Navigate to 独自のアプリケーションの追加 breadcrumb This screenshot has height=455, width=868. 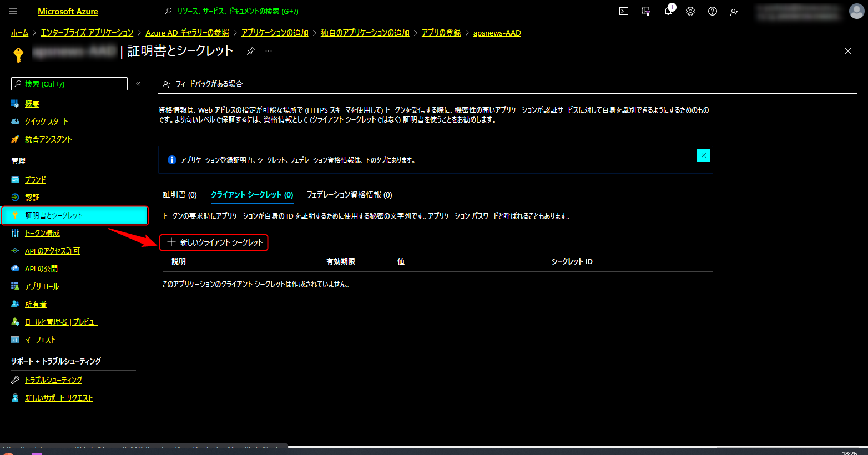coord(365,33)
